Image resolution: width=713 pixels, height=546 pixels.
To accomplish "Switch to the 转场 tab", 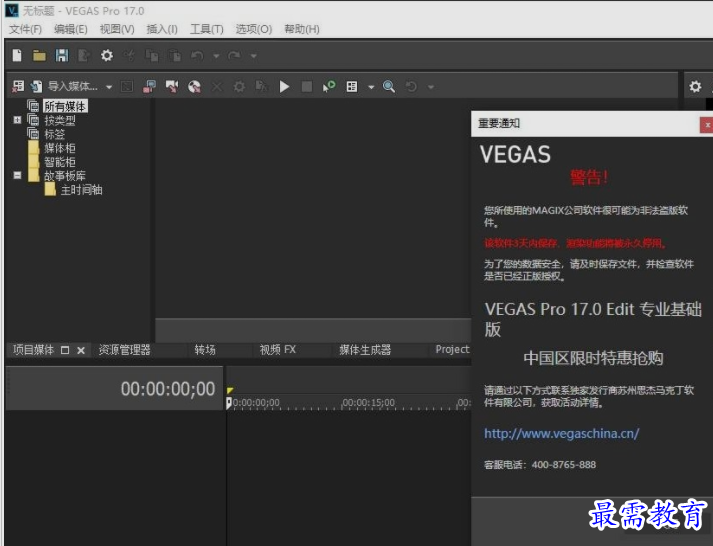I will click(205, 350).
